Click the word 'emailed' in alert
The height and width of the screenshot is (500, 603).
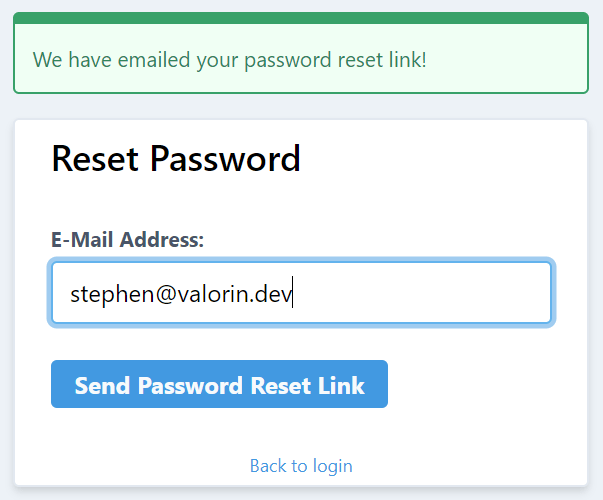(154, 60)
